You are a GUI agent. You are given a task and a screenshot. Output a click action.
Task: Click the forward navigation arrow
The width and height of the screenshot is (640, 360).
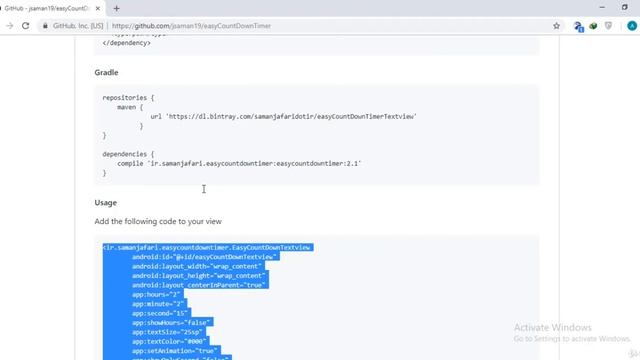(9, 26)
